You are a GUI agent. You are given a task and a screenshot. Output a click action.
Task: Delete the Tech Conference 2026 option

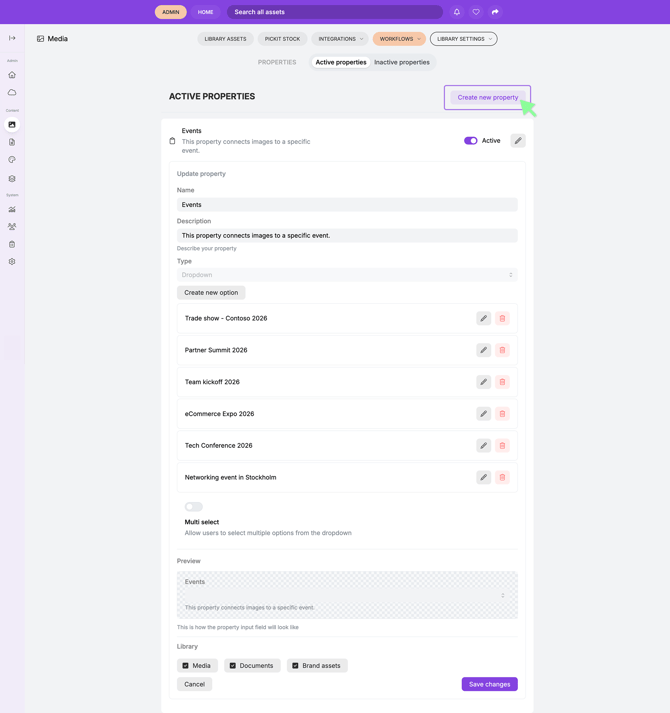pos(502,446)
